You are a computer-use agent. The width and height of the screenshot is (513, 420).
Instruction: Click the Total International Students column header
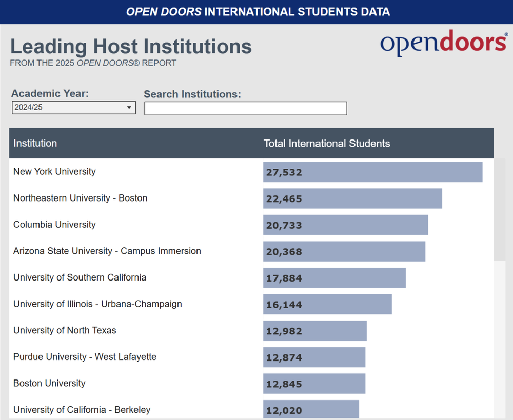(327, 144)
